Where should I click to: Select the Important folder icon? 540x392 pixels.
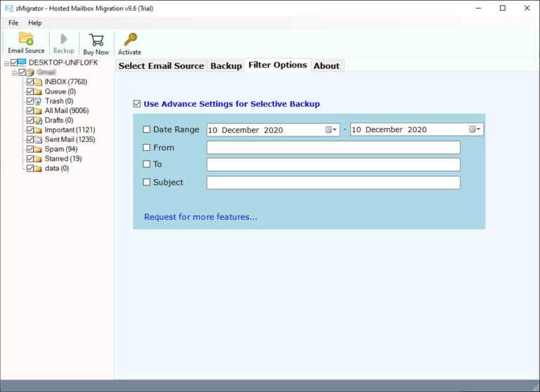point(38,130)
